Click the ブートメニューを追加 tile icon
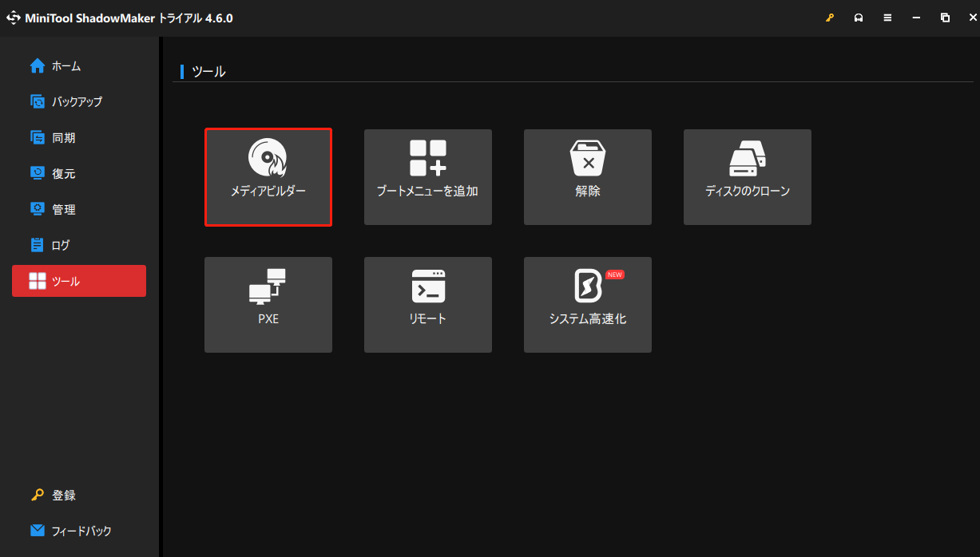This screenshot has height=557, width=980. (427, 158)
